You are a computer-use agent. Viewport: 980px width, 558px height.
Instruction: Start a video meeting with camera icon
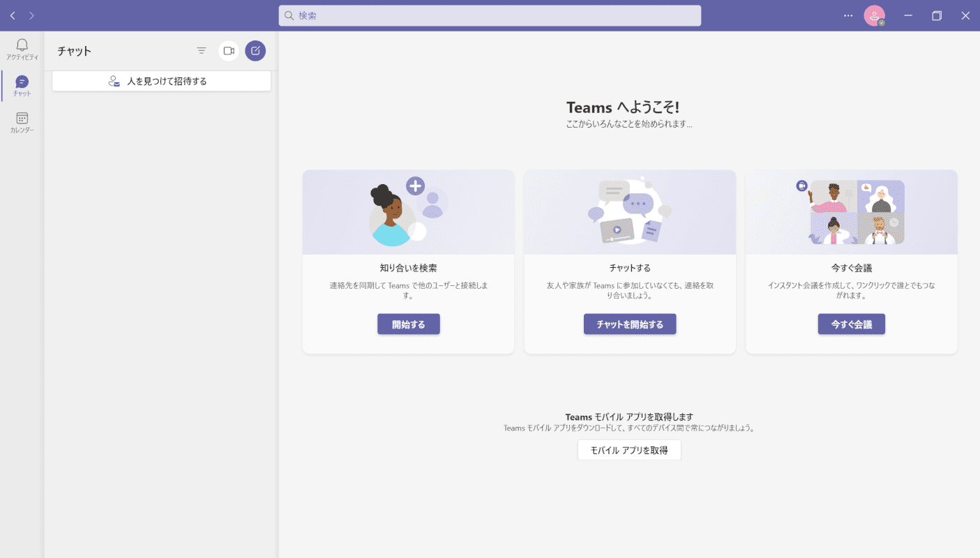(x=229, y=51)
